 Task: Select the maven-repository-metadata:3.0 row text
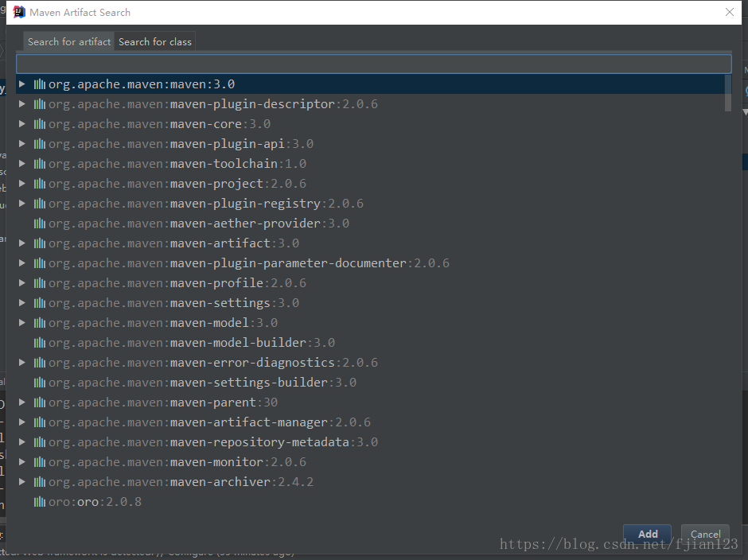pyautogui.click(x=213, y=442)
